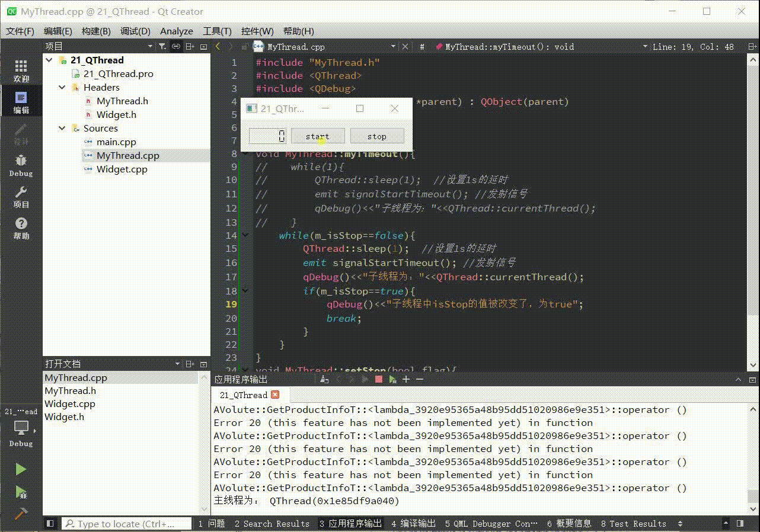Collapse the 21_QThread project node
The width and height of the screenshot is (760, 532).
pos(49,60)
